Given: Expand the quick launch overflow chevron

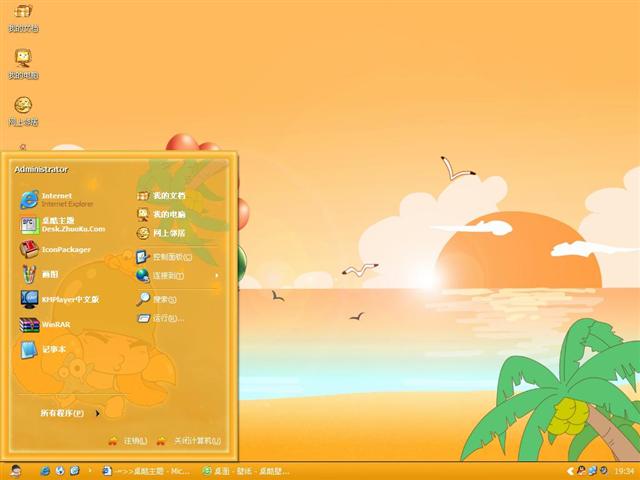Looking at the screenshot, I should click(x=90, y=471).
